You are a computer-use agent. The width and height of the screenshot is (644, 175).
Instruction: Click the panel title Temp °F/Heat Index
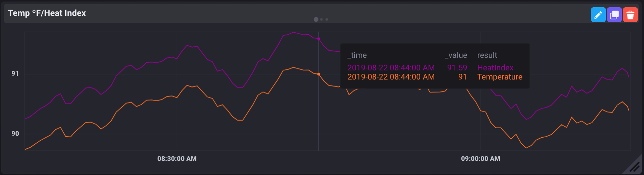[x=47, y=13]
